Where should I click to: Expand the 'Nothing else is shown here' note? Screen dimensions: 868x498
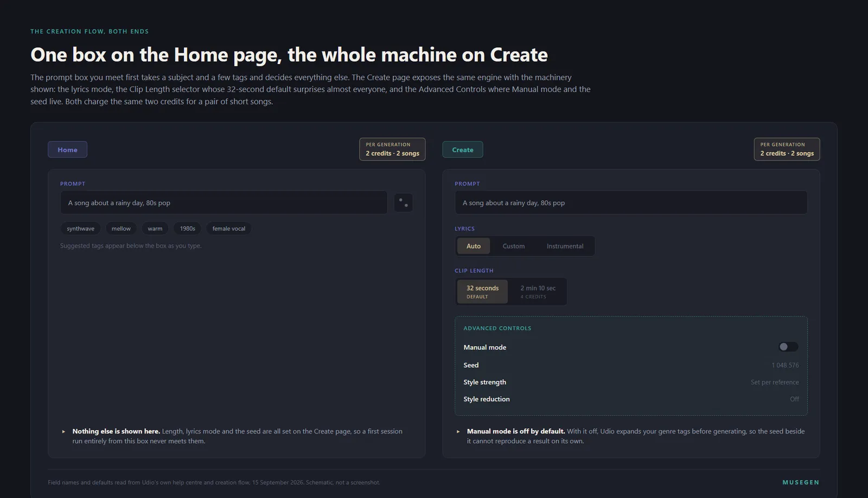pyautogui.click(x=63, y=432)
